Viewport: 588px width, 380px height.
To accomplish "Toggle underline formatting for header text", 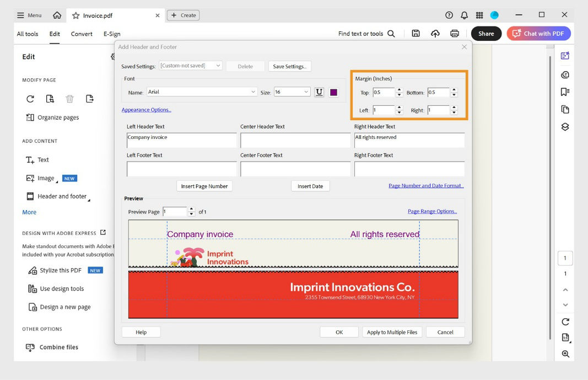I will 319,92.
